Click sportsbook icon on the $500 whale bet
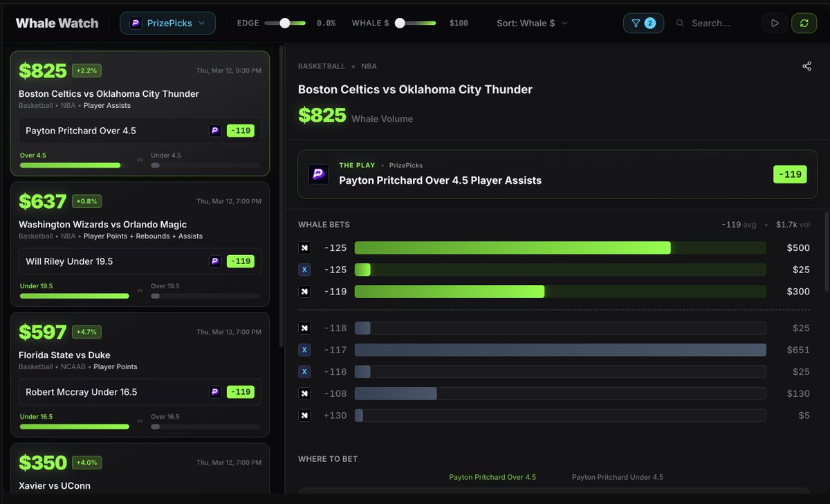830x504 pixels. tap(304, 248)
